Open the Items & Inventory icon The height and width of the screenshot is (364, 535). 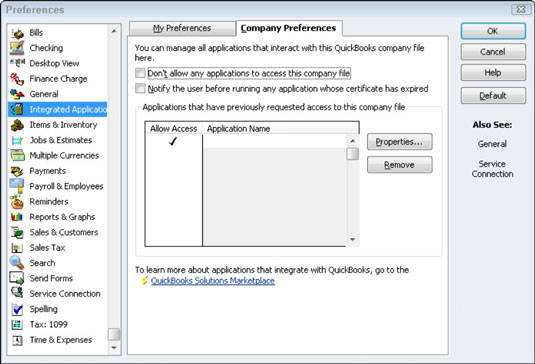pyautogui.click(x=17, y=125)
